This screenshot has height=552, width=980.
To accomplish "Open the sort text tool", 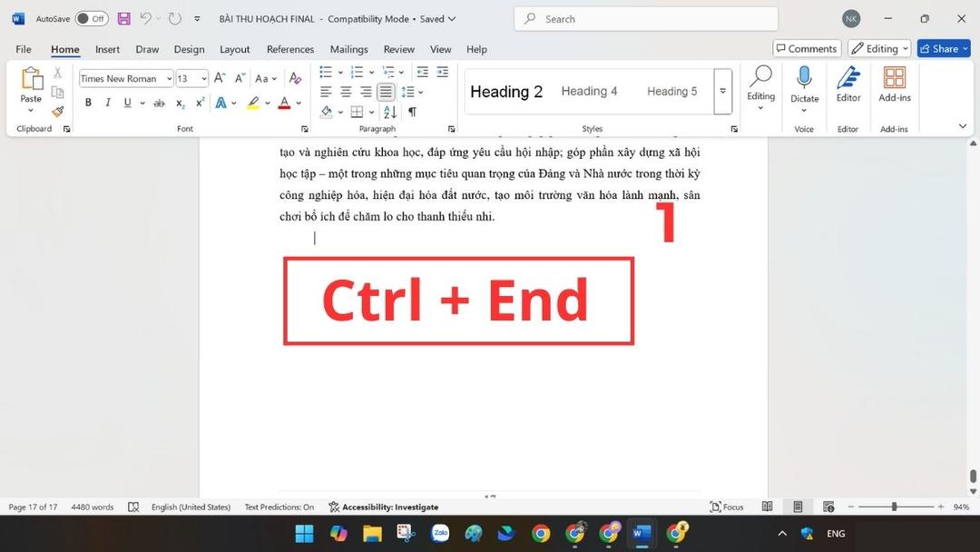I will 388,111.
